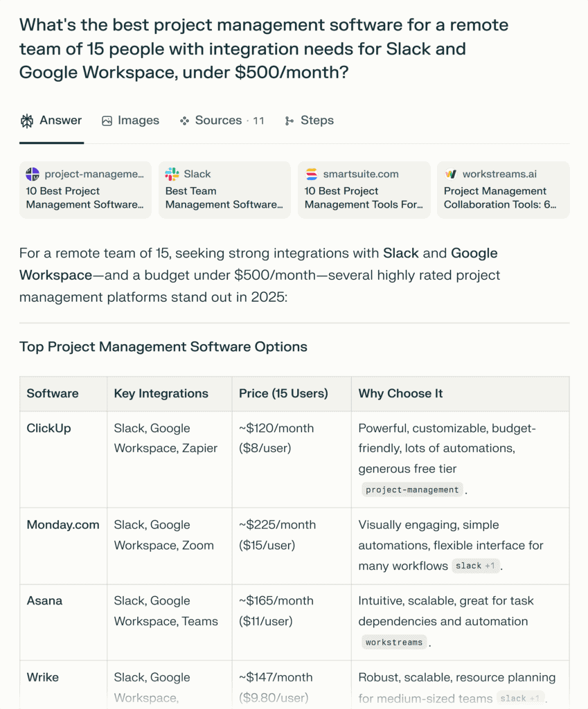The width and height of the screenshot is (588, 709).
Task: Open the workstreams.ai 'Project Management Collaboration Tools' card
Action: (x=503, y=190)
